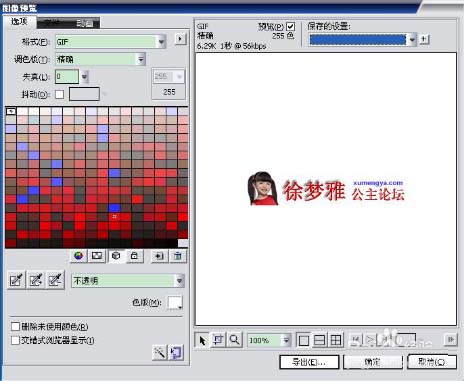The height and width of the screenshot is (381, 464).
Task: Open the options flyout arrow beside format
Action: (180, 39)
